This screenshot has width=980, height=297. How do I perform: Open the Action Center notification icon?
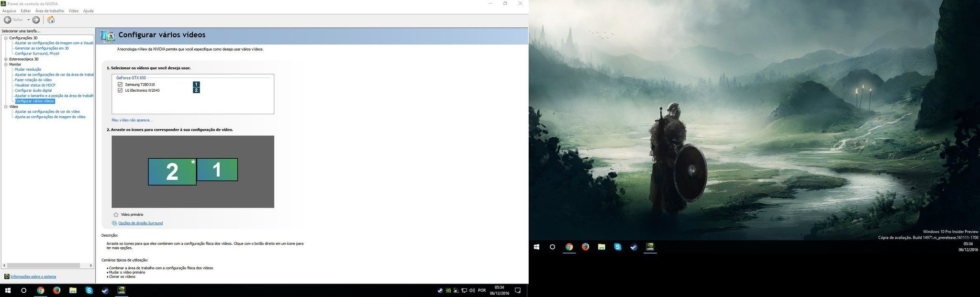(x=518, y=290)
